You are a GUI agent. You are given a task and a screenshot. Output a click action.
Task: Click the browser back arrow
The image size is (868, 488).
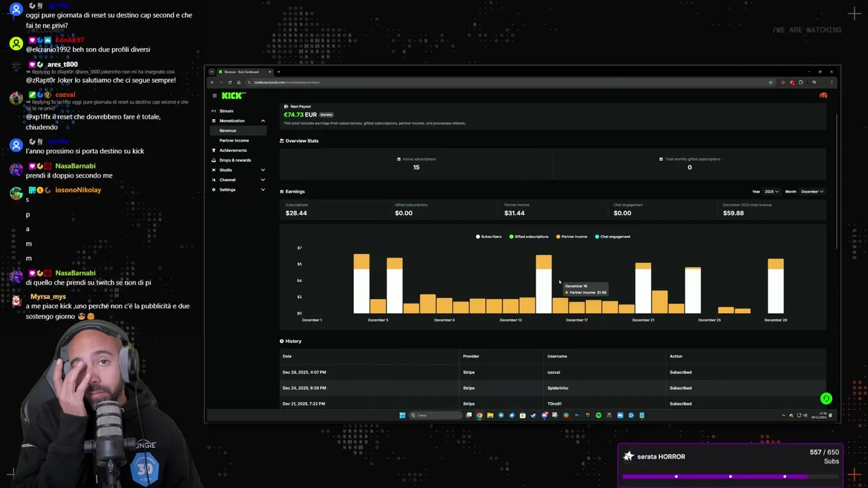pos(212,82)
